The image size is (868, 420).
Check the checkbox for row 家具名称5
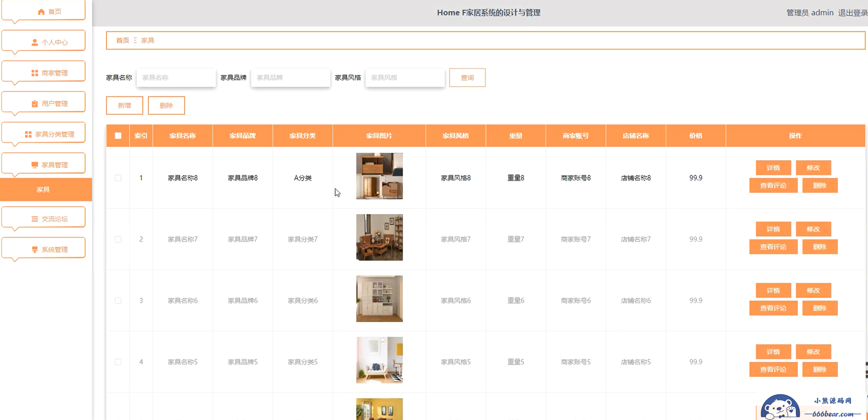pos(118,362)
